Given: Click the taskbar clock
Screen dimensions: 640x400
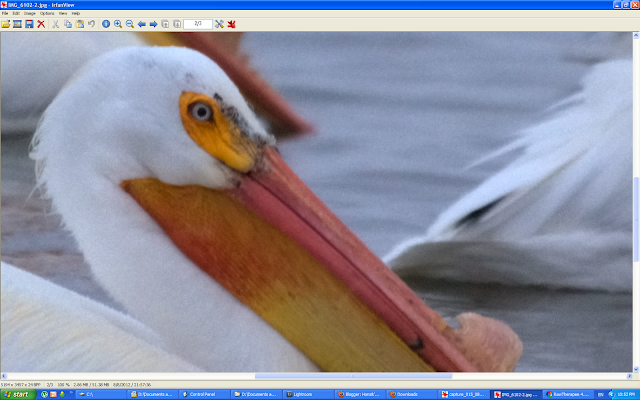Looking at the screenshot, I should 626,394.
